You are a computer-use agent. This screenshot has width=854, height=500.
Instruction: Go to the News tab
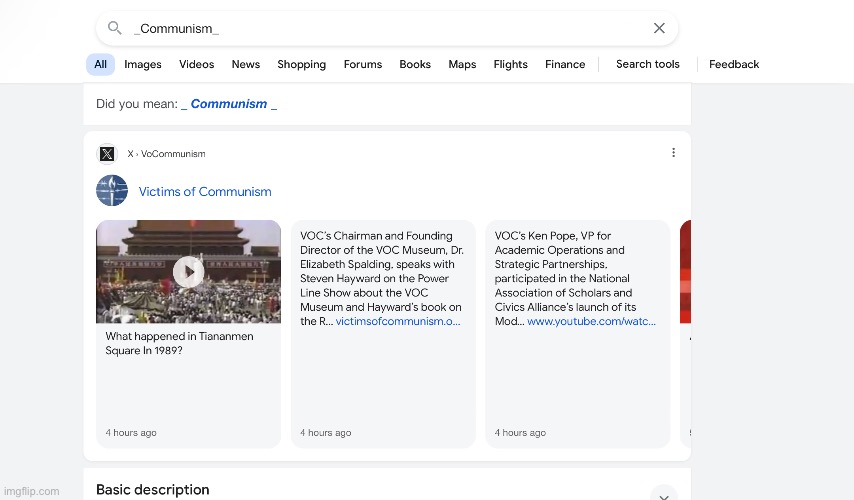pyautogui.click(x=246, y=64)
